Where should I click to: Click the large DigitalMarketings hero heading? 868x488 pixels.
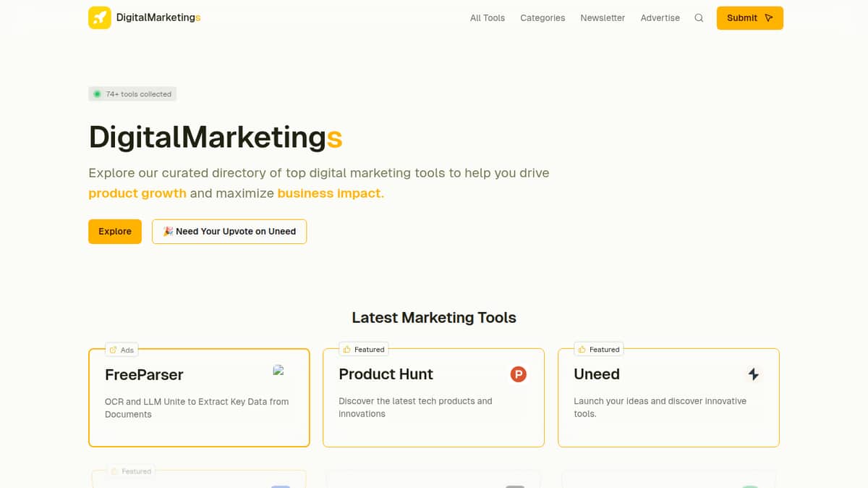(x=216, y=137)
